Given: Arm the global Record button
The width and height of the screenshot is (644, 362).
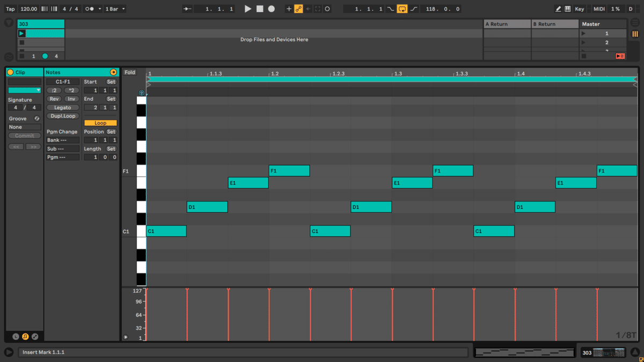Looking at the screenshot, I should click(x=272, y=9).
